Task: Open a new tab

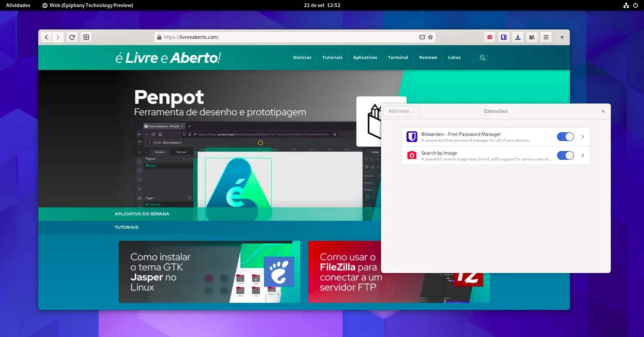Action: point(86,37)
